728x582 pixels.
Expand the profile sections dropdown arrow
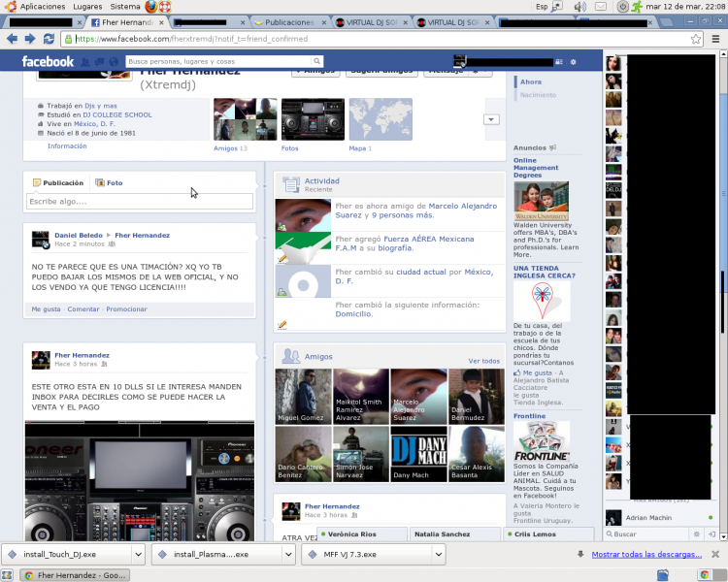pyautogui.click(x=491, y=119)
